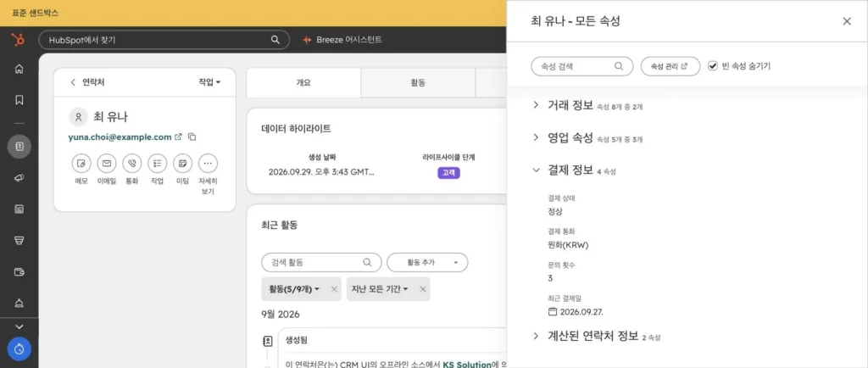Open the 활동 추가 dropdown
The height and width of the screenshot is (368, 868).
pos(427,262)
